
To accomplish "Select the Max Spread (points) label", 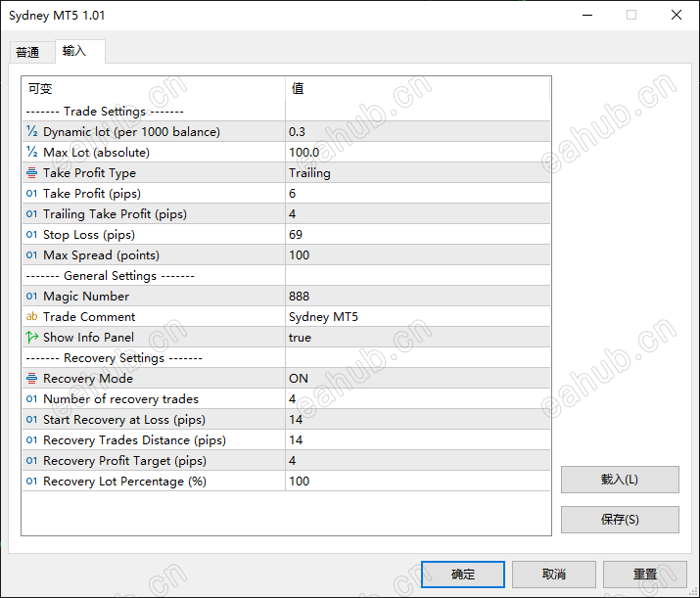I will click(102, 254).
